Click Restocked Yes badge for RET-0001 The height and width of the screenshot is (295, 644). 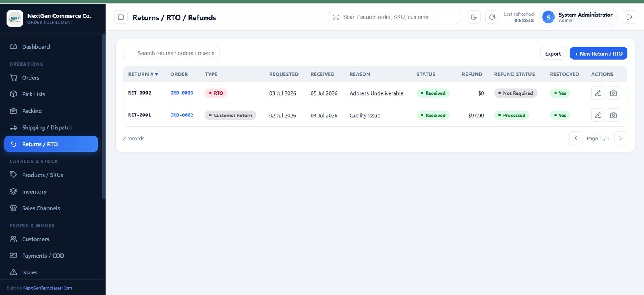click(560, 115)
